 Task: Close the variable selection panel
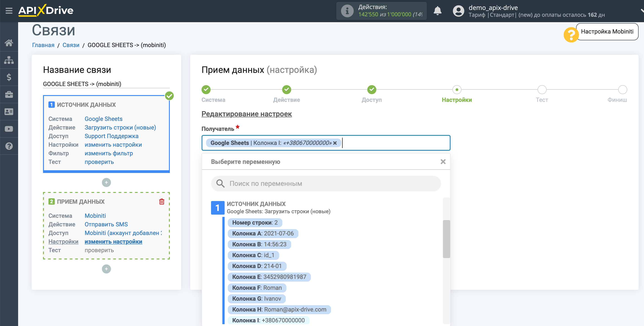tap(443, 162)
